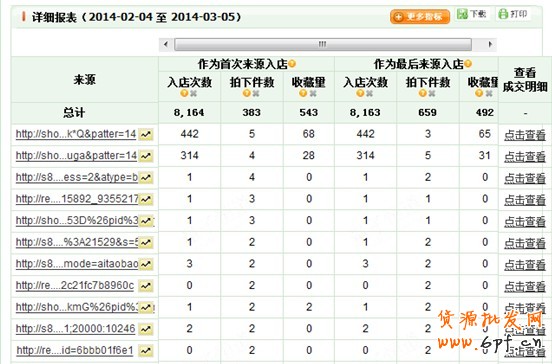Click help icon under last-source 拍下件数 column
This screenshot has height=364, width=552.
pyautogui.click(x=423, y=93)
